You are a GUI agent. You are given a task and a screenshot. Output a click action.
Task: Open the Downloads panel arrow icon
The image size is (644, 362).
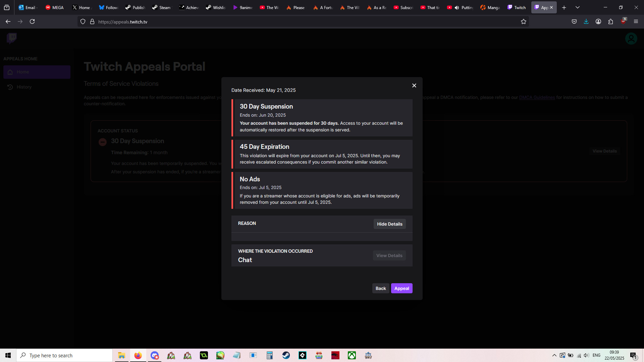point(586,21)
